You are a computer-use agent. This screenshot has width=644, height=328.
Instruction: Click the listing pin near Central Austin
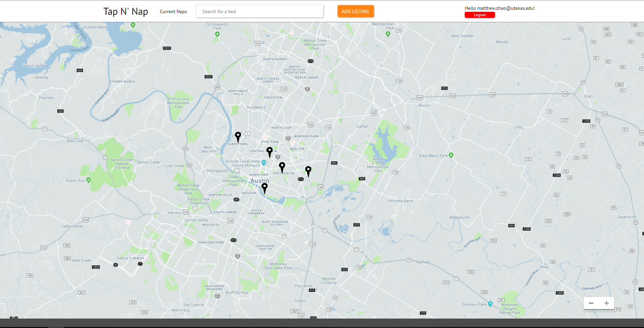270,152
